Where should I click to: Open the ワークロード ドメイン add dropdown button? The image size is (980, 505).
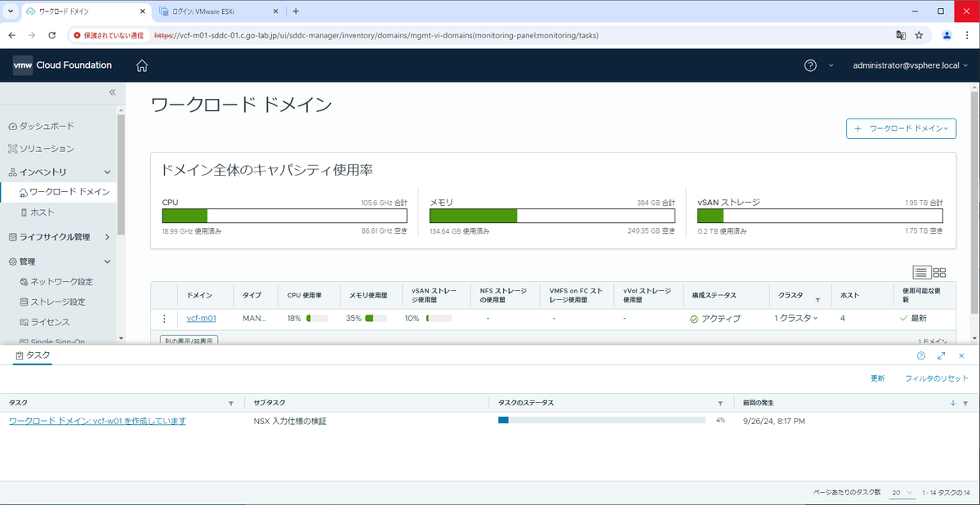click(901, 128)
